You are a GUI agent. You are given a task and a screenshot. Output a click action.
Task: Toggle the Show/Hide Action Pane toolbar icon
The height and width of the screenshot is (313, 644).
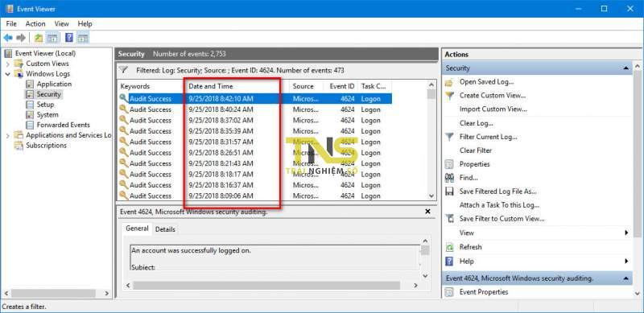coord(83,38)
